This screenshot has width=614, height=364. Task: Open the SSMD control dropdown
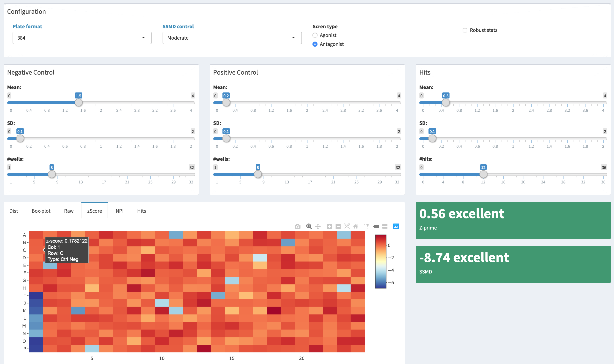(232, 38)
